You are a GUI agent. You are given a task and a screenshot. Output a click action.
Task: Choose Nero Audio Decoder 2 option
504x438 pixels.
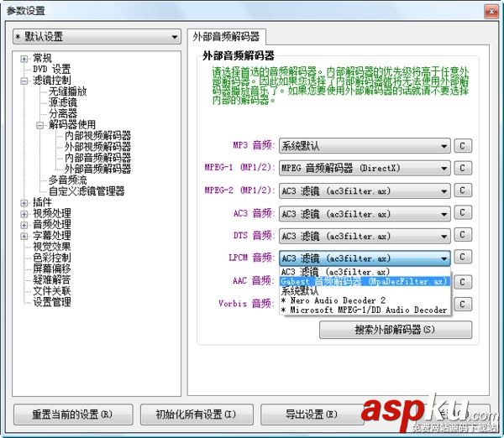[x=365, y=300]
